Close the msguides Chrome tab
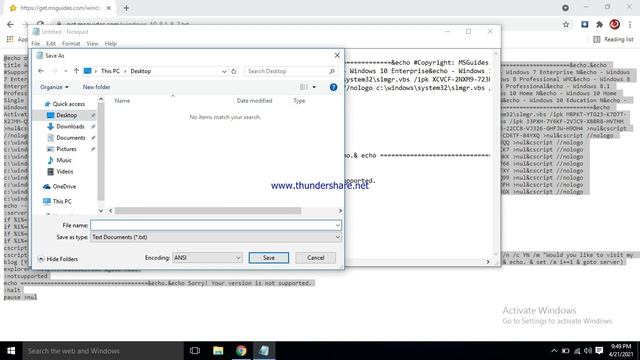Screen dimensions: 640x360 coord(109,8)
